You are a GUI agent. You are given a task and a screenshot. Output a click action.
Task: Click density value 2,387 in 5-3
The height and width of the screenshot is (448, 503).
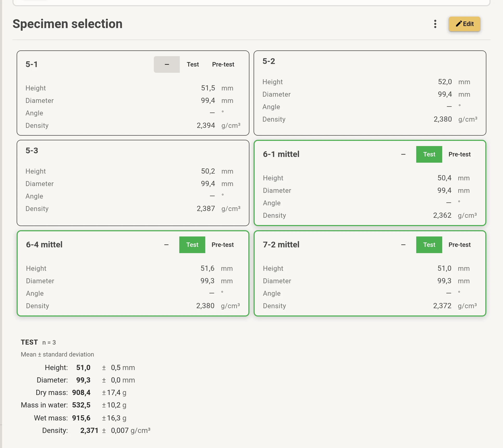(206, 209)
